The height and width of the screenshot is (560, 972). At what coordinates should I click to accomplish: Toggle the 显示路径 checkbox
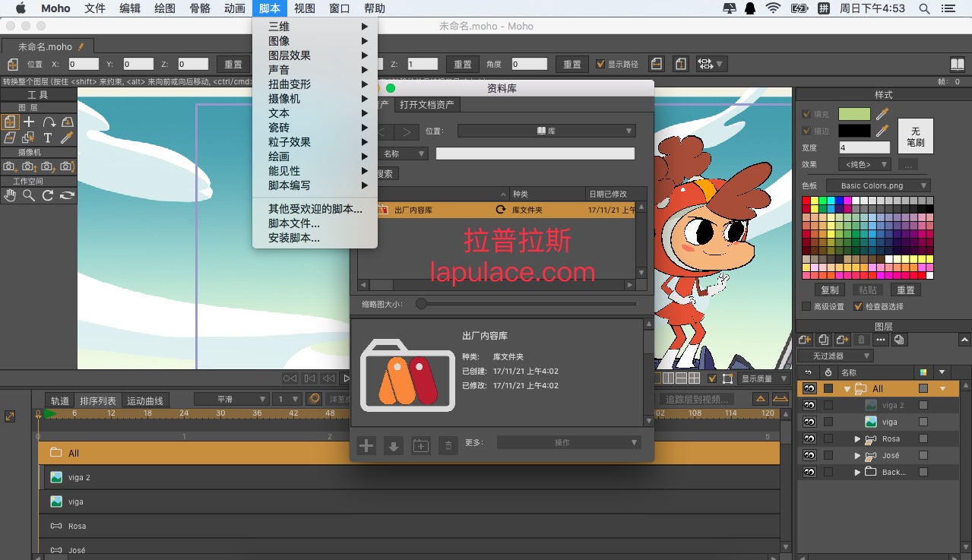(600, 65)
